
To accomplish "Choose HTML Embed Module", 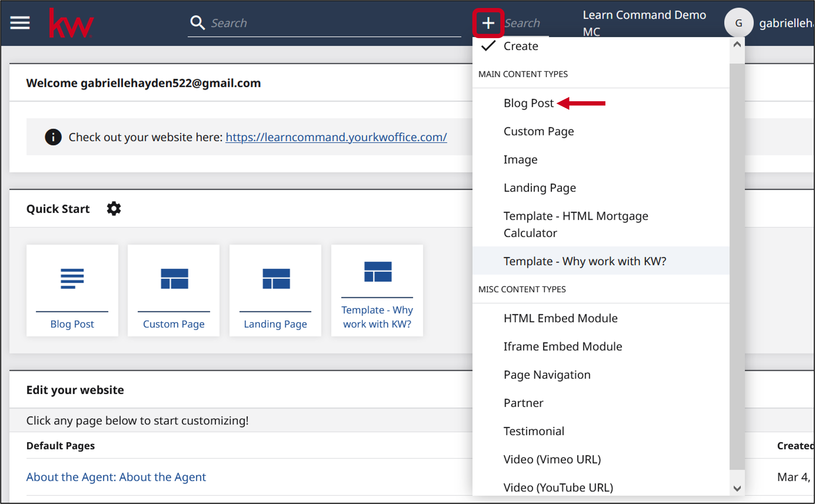I will tap(601, 318).
